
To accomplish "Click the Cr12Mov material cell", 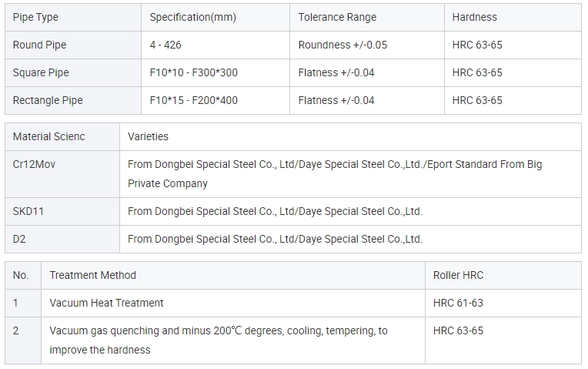I will (62, 174).
